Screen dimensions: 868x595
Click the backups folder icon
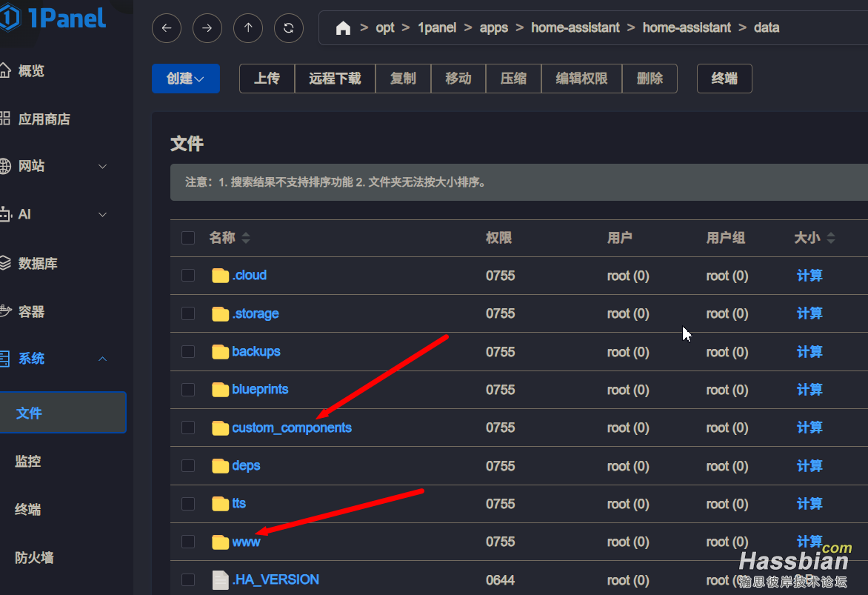coord(220,352)
